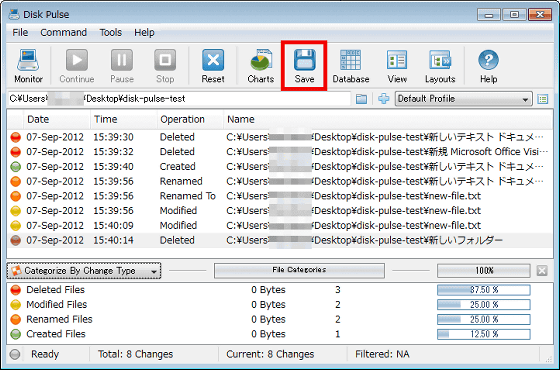Sort by the Operation column header
The height and width of the screenshot is (370, 560).
tap(190, 120)
